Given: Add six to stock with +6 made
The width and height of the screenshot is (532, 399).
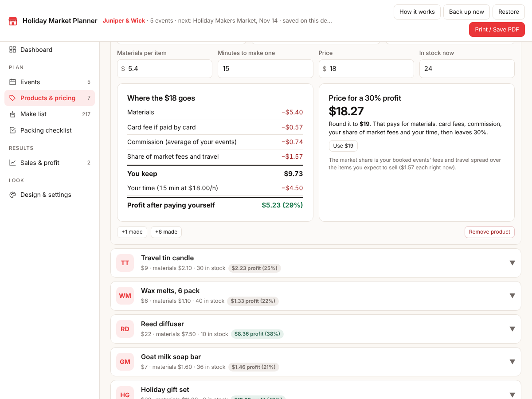Looking at the screenshot, I should coord(166,232).
